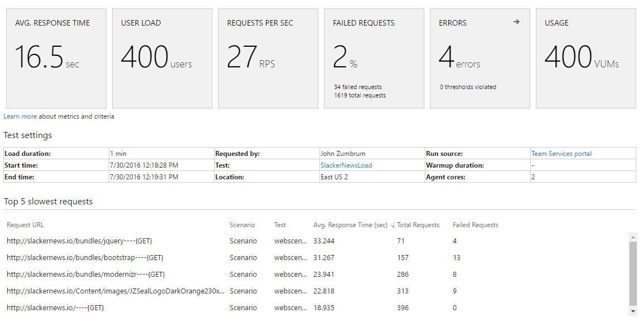Sort by Test column header
644x323 pixels.
280,225
